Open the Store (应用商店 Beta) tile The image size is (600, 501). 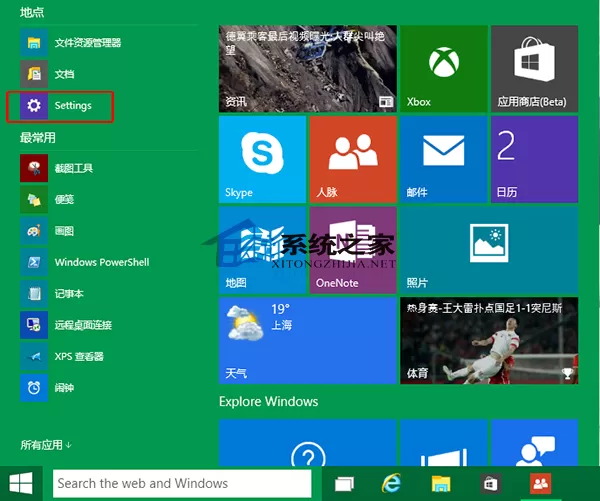(x=535, y=69)
